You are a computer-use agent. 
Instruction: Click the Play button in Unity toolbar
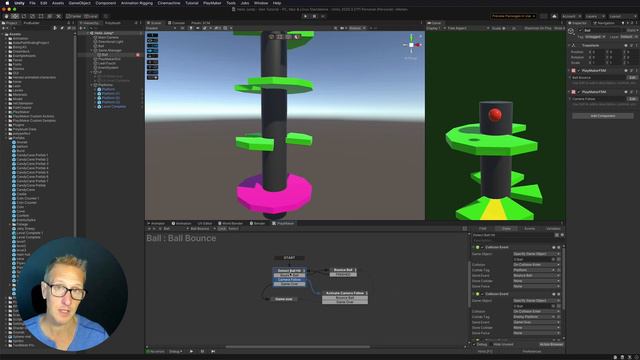coord(305,16)
